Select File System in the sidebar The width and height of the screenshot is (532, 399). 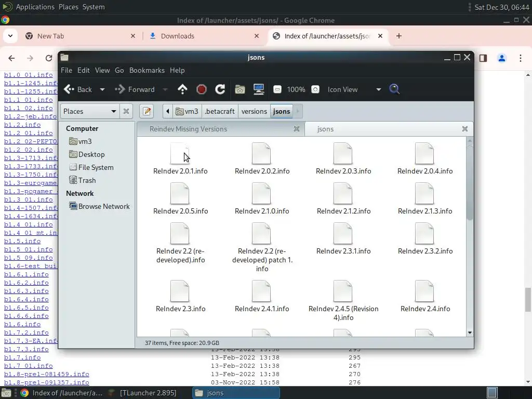click(x=91, y=167)
